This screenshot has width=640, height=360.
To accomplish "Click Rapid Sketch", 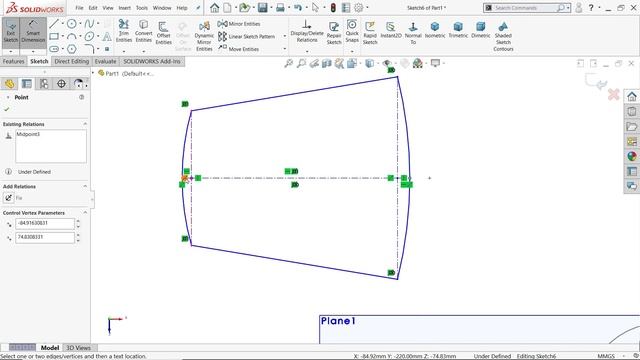I will 370,33.
